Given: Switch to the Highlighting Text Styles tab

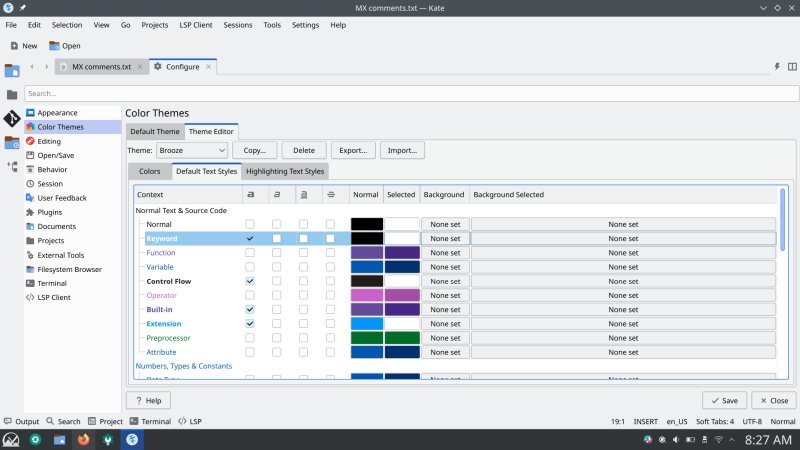Looking at the screenshot, I should (x=285, y=171).
